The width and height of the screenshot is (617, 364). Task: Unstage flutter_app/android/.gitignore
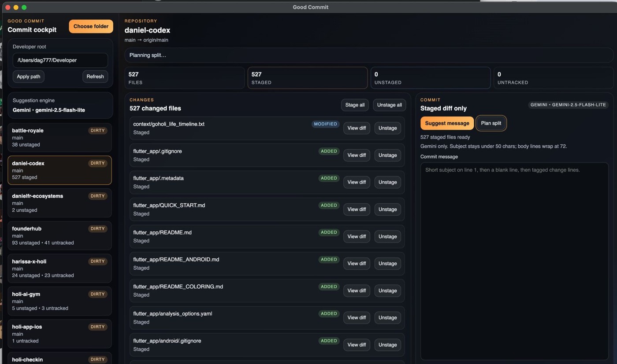pos(387,345)
